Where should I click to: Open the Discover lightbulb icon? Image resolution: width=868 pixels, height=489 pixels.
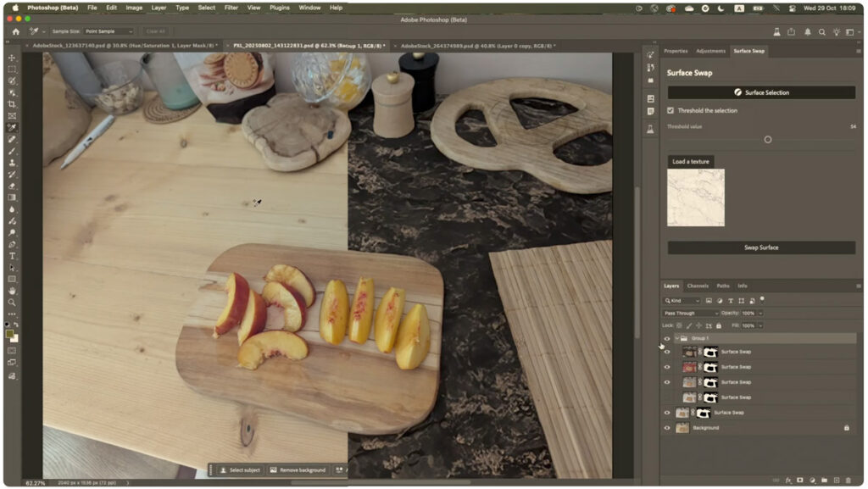point(837,32)
